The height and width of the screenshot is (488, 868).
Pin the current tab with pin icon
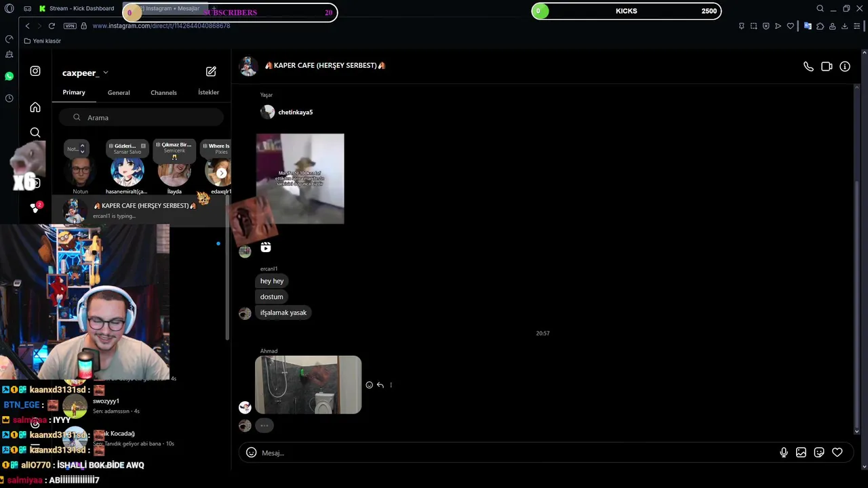pos(741,26)
